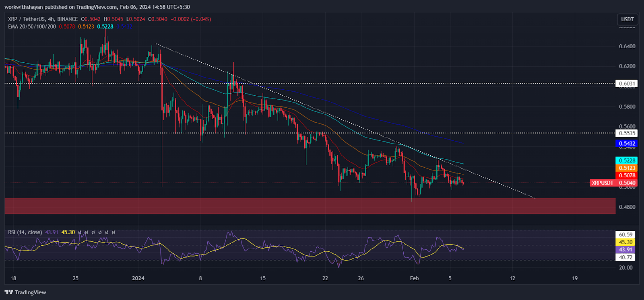644x300 pixels.
Task: Click the RSI 60.59 axis label
Action: point(626,234)
